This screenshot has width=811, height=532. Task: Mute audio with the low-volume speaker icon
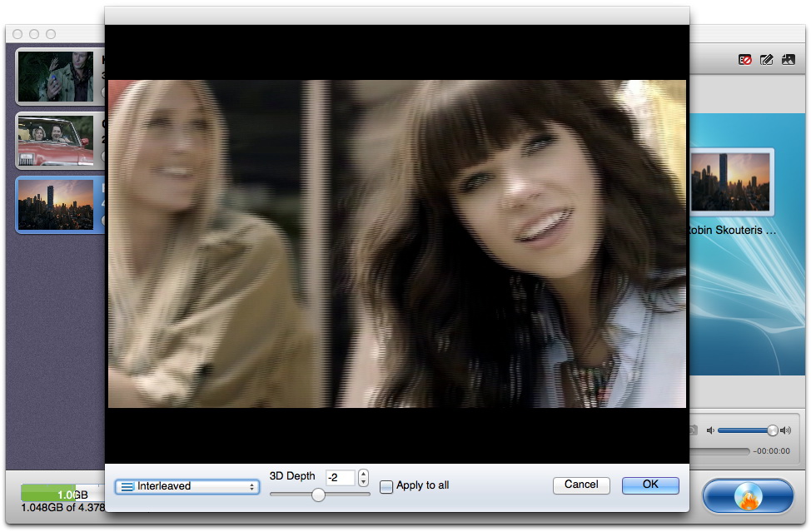coord(710,430)
